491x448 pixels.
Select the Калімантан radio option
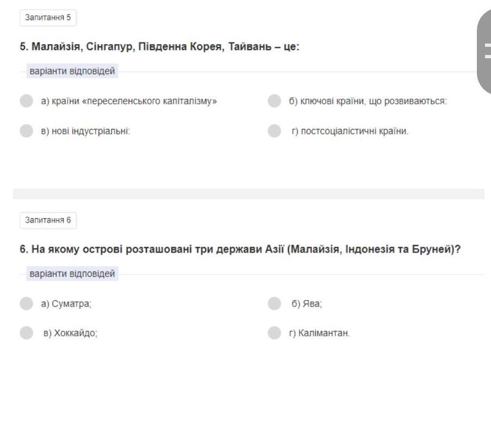point(274,333)
